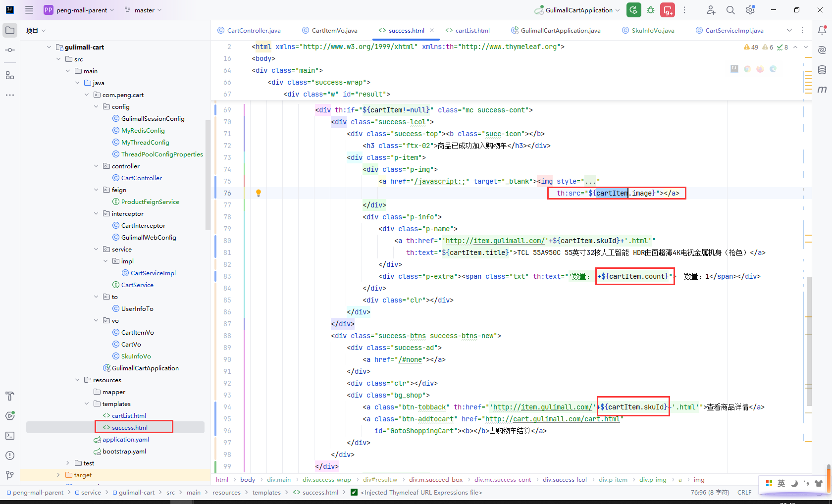Click templates in navigation bar path
The image size is (832, 504).
tap(266, 492)
